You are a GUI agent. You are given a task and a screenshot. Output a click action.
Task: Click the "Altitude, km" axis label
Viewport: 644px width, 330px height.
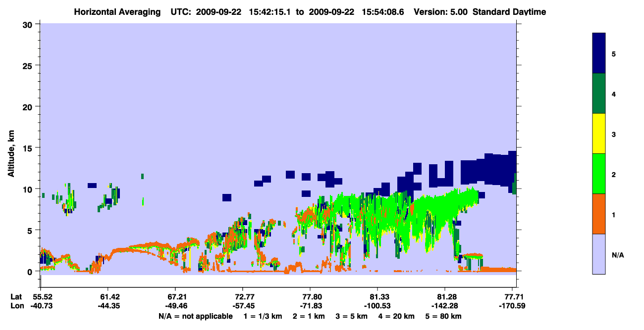(11, 152)
